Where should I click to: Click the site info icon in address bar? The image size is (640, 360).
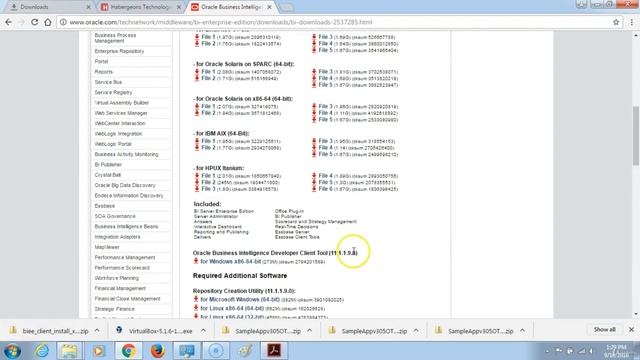coord(63,22)
